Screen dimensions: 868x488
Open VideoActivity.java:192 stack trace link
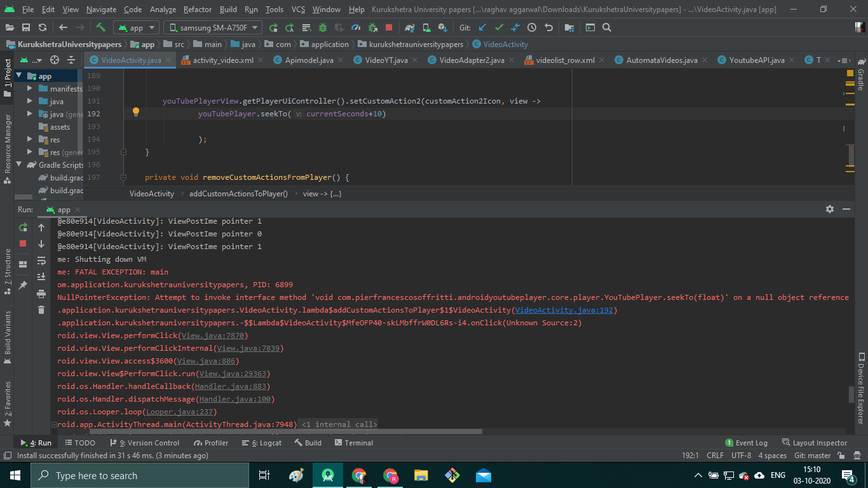[564, 310]
